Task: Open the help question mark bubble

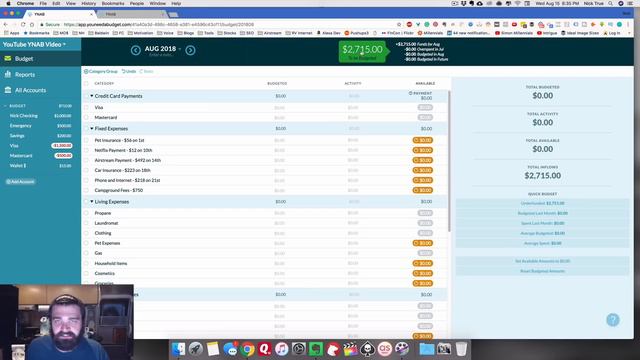Action: 613,320
